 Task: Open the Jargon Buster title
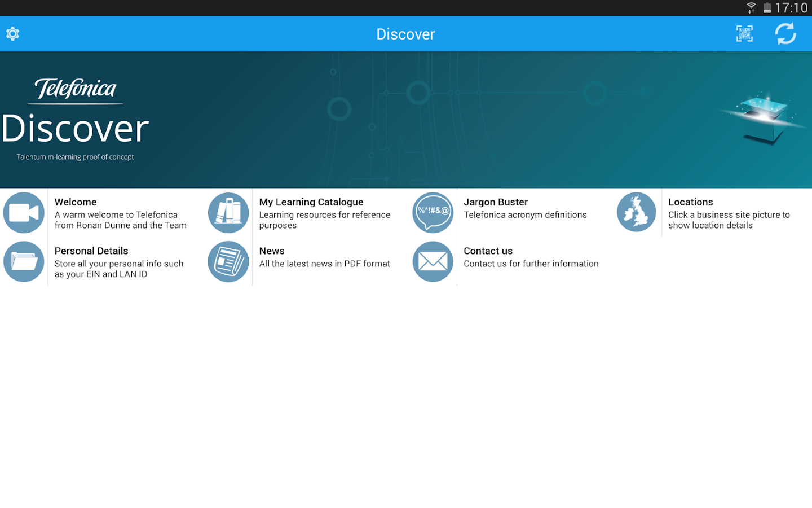tap(496, 202)
